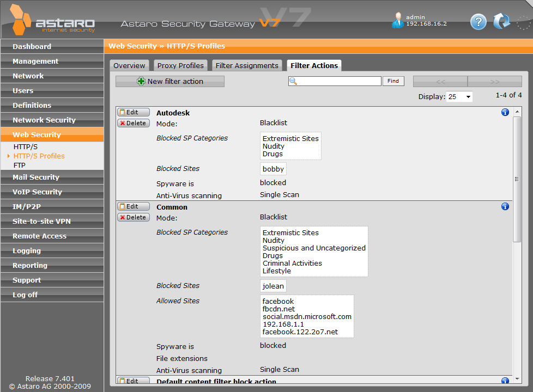Delete the Autodesk filter action
The image size is (533, 392).
click(x=133, y=123)
